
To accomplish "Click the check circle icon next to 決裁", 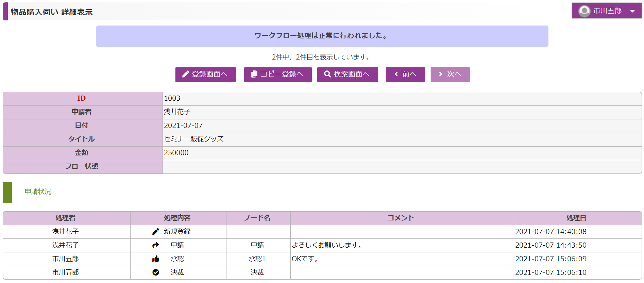I will point(156,272).
